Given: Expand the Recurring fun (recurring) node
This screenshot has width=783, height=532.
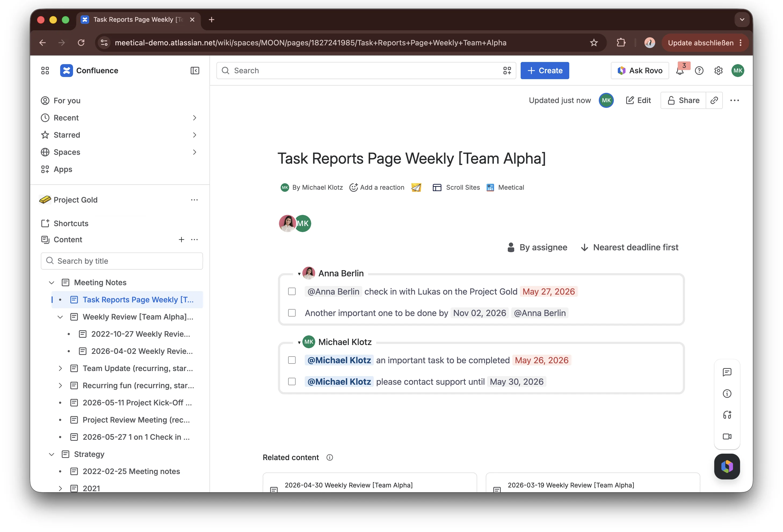Looking at the screenshot, I should click(x=60, y=386).
